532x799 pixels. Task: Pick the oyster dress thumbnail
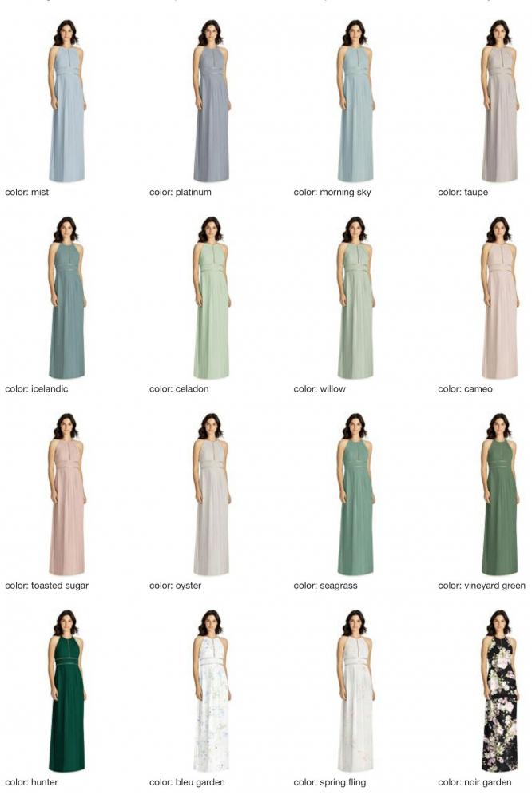[211, 495]
